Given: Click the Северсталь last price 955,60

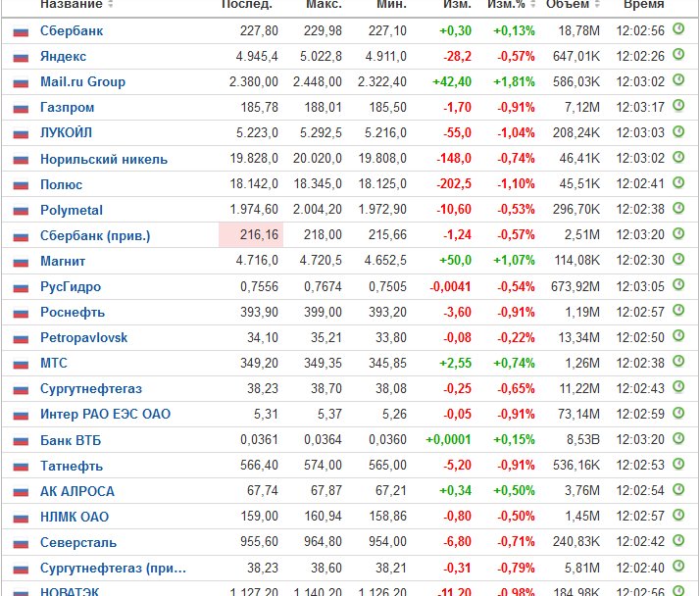Looking at the screenshot, I should coord(259,542).
